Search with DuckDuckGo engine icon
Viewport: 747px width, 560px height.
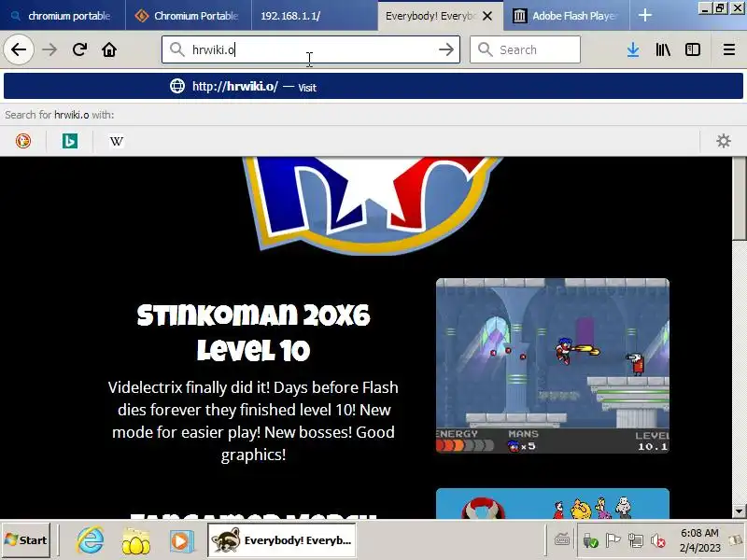22,141
